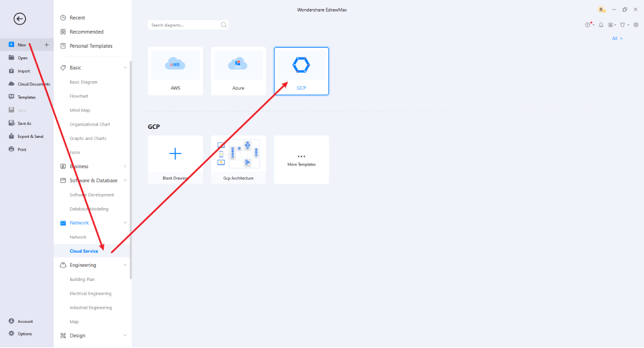Open the Gcp Architecture template

[238, 160]
